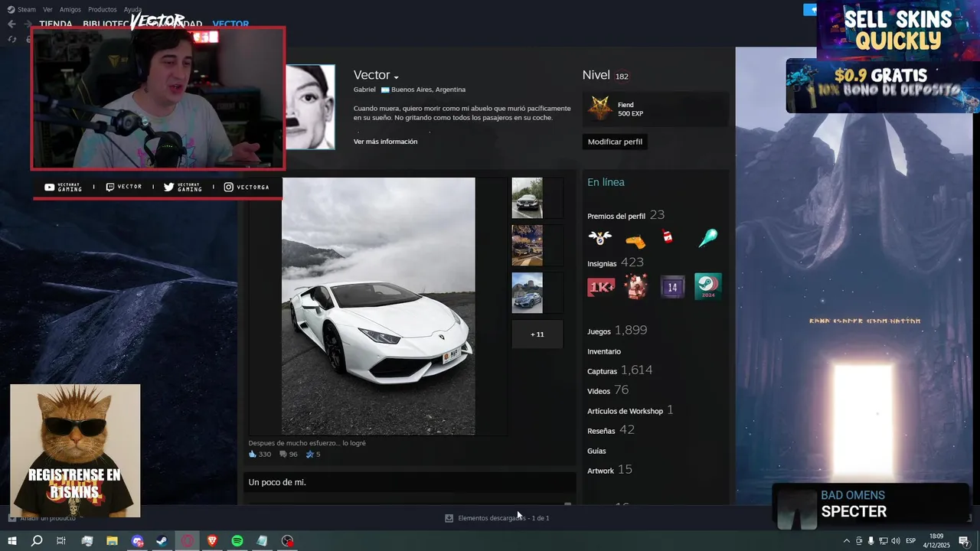Open the large white Lamborghini screenshot

[x=378, y=306]
